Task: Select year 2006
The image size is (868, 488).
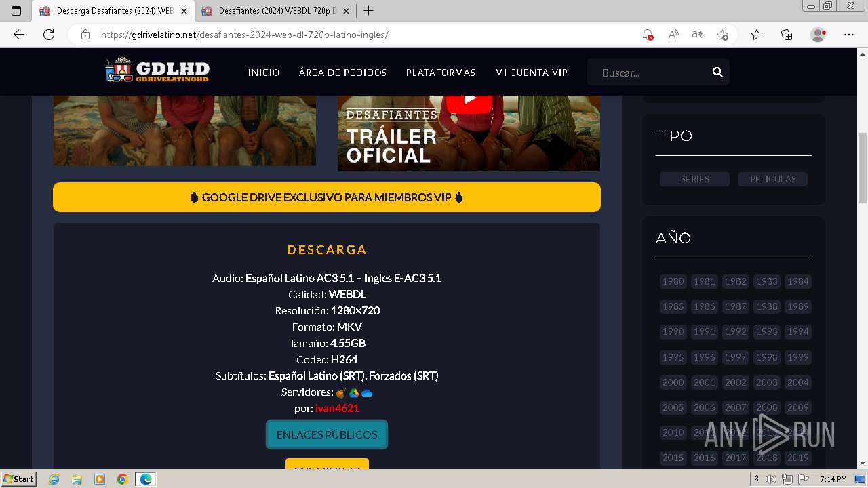Action: coord(704,407)
